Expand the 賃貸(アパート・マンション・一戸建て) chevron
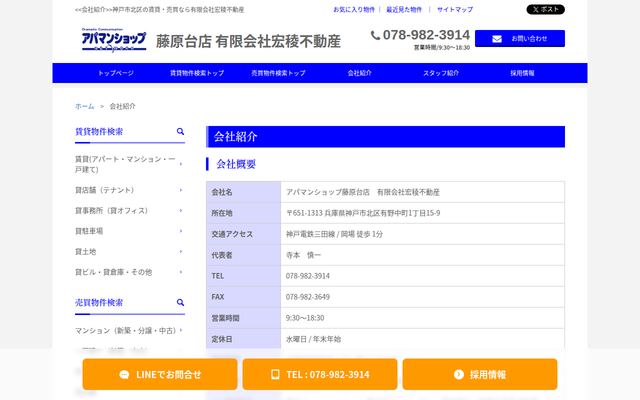Screen dimensions: 640x400 coord(181,164)
